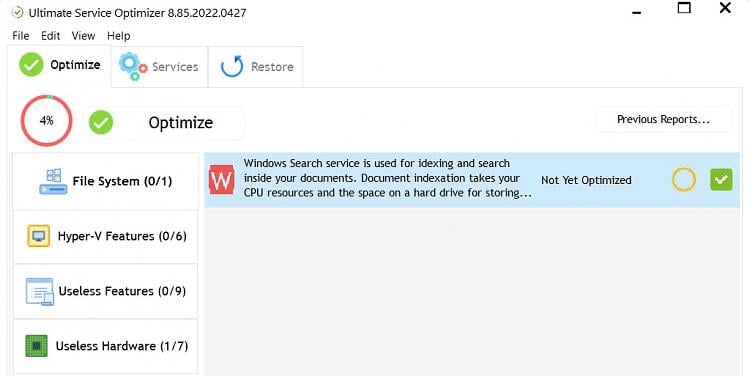
Task: Click the File System drive icon
Action: (x=53, y=181)
